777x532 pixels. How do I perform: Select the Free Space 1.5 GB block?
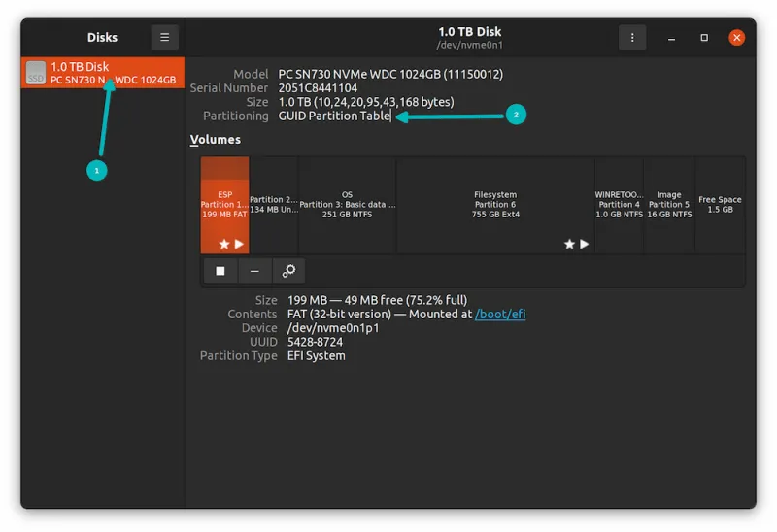pyautogui.click(x=720, y=205)
